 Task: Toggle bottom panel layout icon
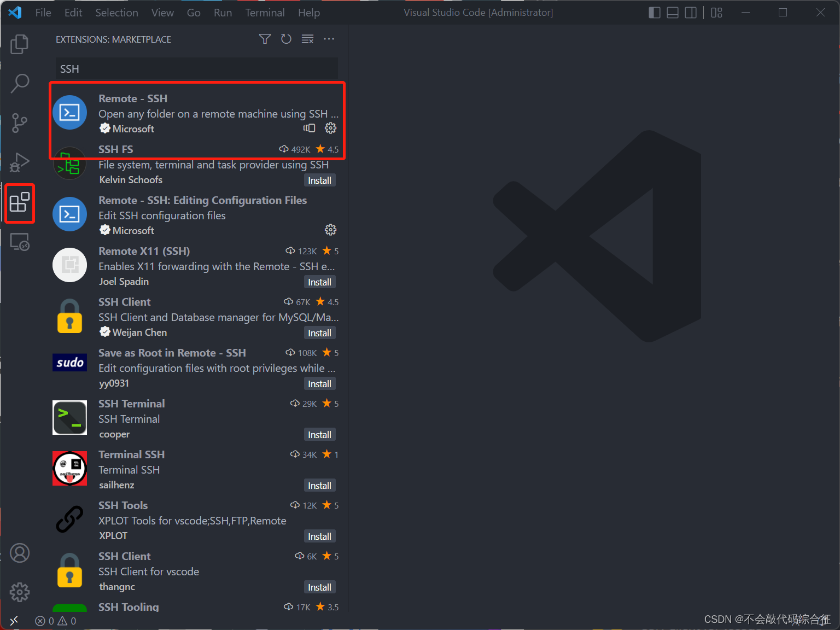tap(673, 13)
